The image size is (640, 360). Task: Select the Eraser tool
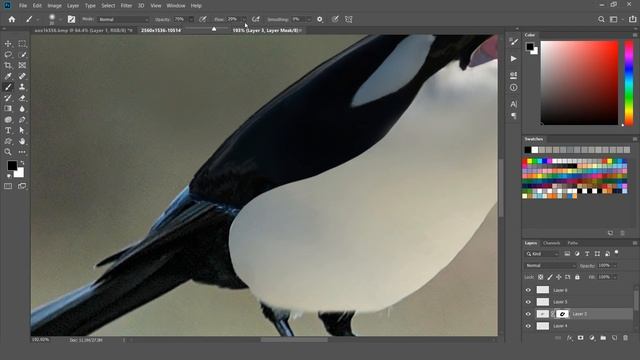[x=22, y=98]
